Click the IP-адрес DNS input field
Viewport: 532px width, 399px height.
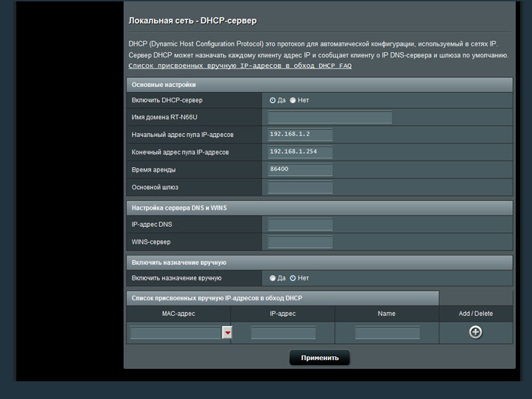(x=300, y=225)
